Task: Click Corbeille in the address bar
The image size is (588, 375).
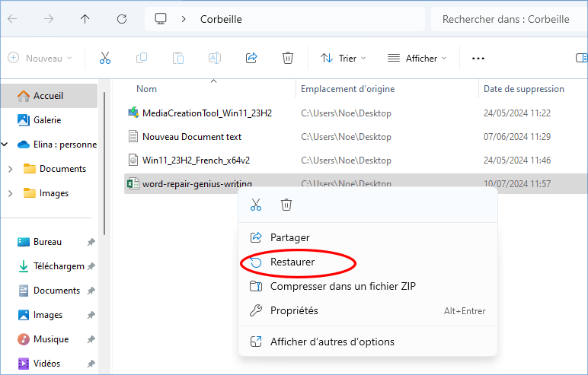Action: [221, 19]
